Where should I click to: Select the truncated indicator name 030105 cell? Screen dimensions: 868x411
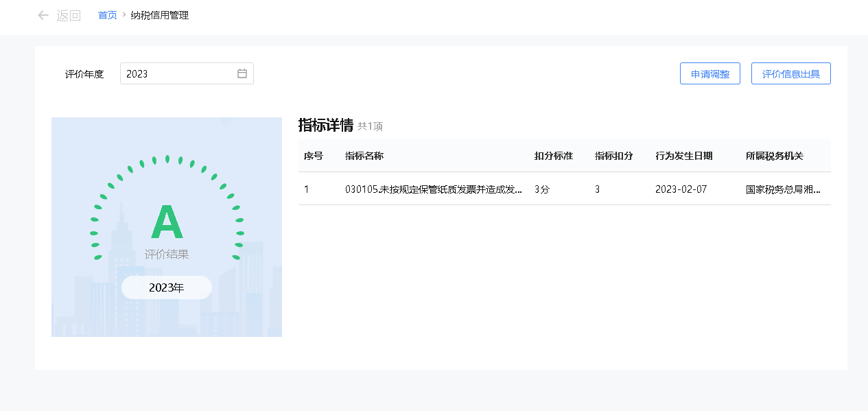434,189
